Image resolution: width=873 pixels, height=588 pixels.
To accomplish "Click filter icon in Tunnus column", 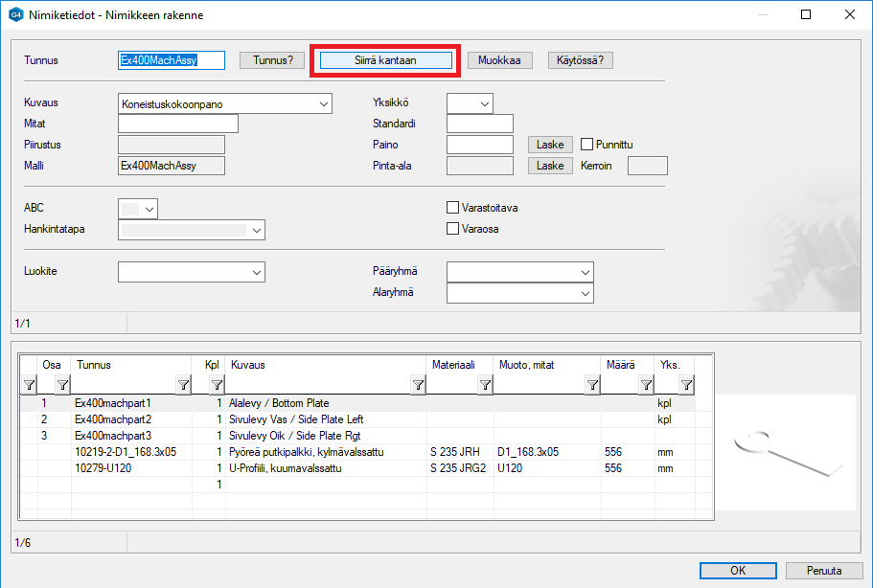I will 183,385.
